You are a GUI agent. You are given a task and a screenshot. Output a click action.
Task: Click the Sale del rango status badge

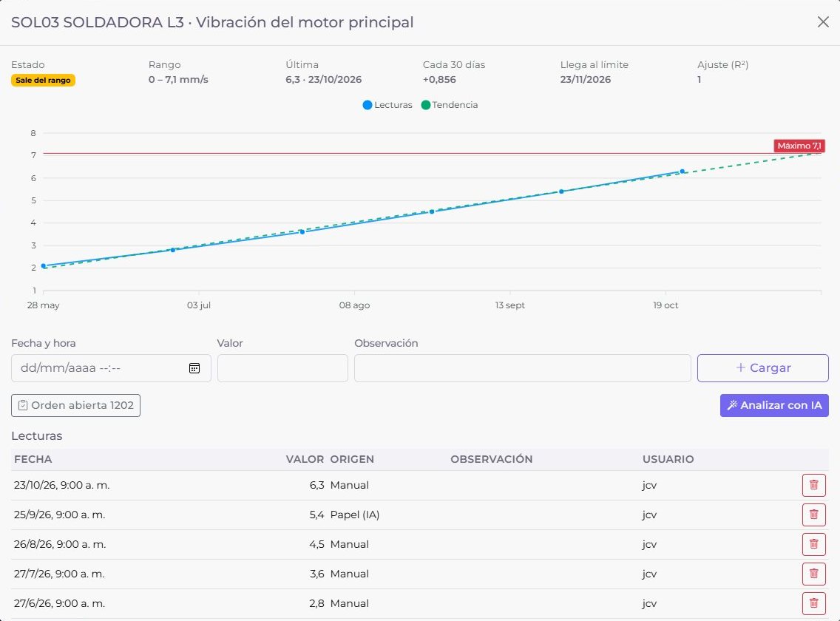[43, 81]
